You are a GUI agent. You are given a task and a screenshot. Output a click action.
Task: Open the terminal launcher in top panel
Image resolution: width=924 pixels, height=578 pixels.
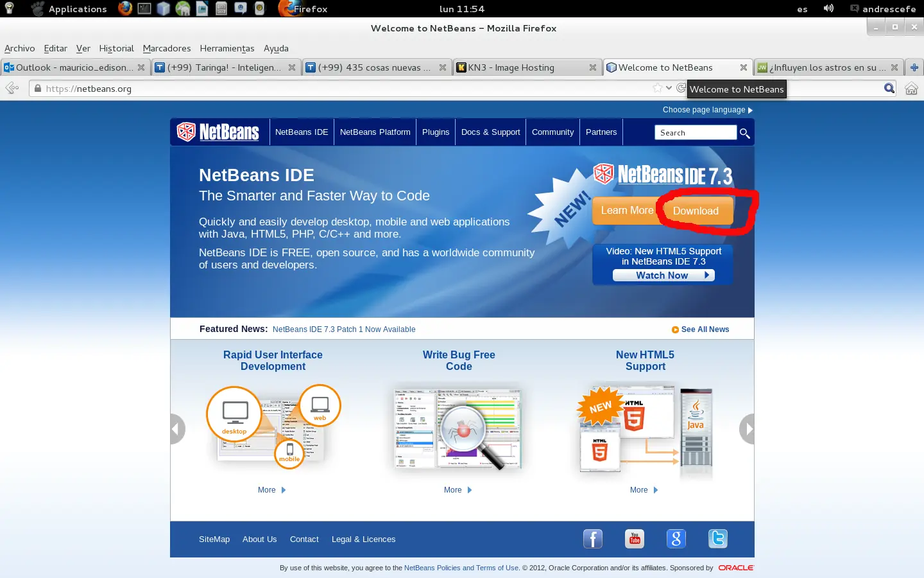click(144, 8)
